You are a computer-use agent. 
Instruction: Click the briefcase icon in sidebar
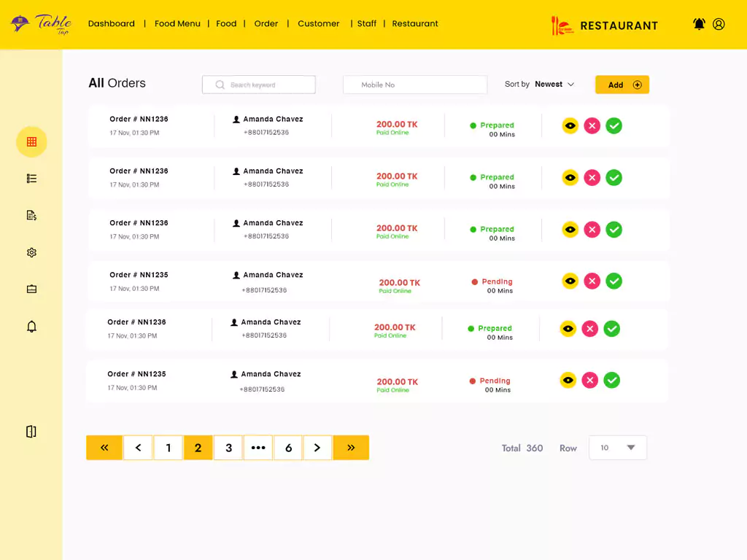(31, 289)
